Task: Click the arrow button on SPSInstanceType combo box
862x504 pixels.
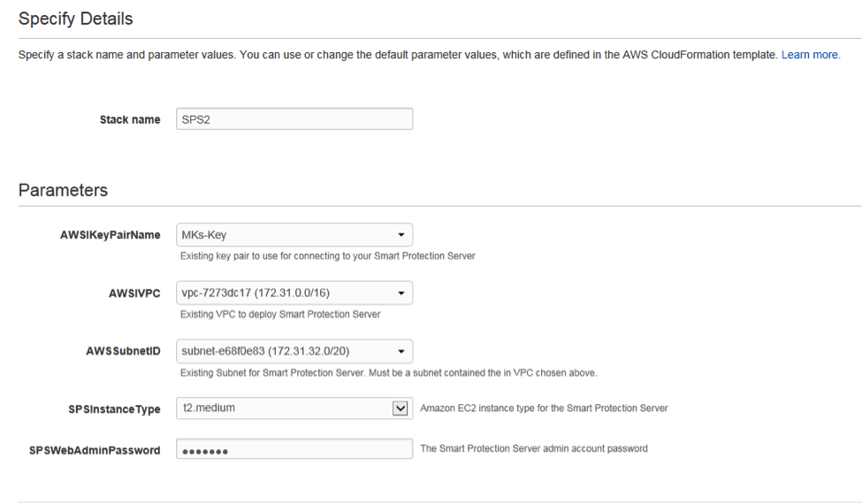Action: coord(401,409)
